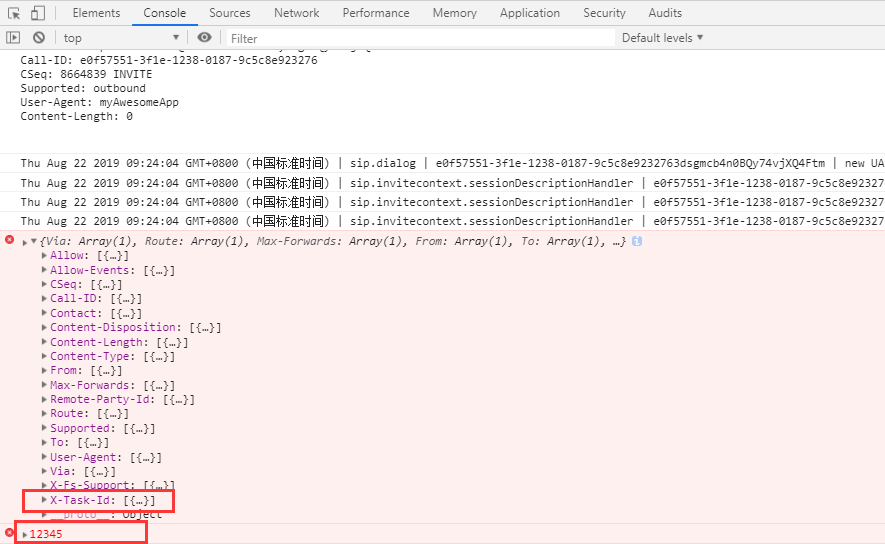885x544 pixels.
Task: Open the Audits tab
Action: click(x=665, y=12)
